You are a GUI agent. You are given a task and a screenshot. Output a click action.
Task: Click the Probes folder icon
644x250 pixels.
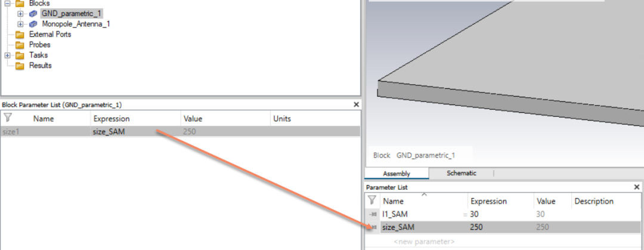20,45
